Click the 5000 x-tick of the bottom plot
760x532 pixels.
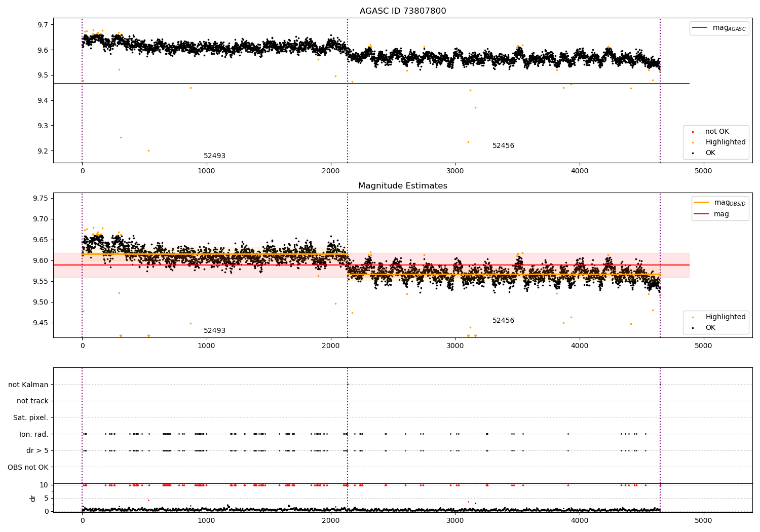[x=703, y=520]
